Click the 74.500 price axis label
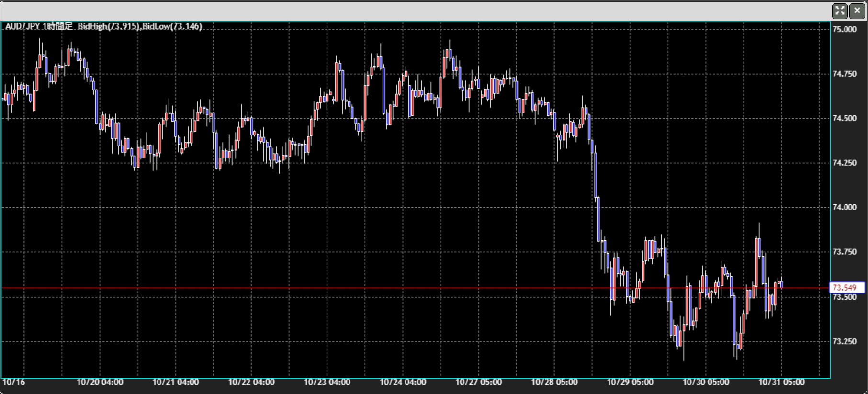Image resolution: width=868 pixels, height=394 pixels. pos(844,119)
